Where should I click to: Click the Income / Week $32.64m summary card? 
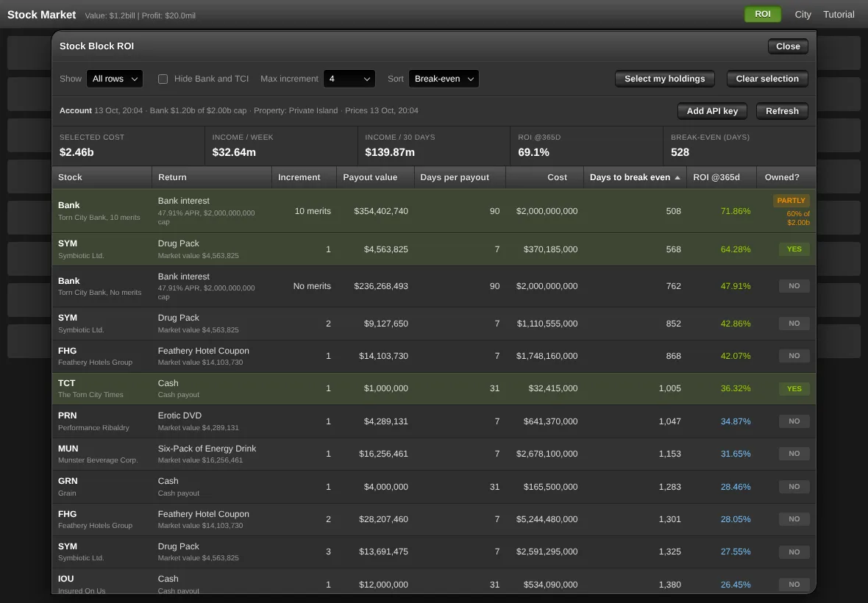coord(281,146)
